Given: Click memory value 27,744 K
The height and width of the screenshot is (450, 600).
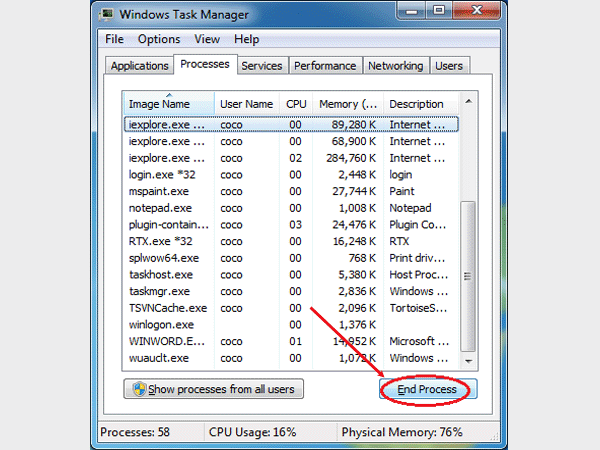Looking at the screenshot, I should (x=354, y=191).
